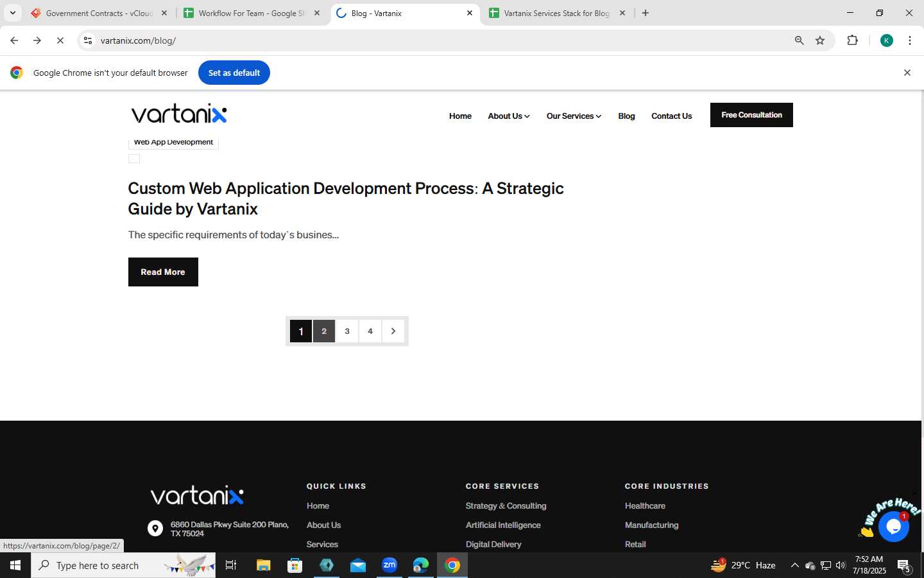This screenshot has width=924, height=578.
Task: Open footer link Digital Delivery
Action: coord(493,545)
